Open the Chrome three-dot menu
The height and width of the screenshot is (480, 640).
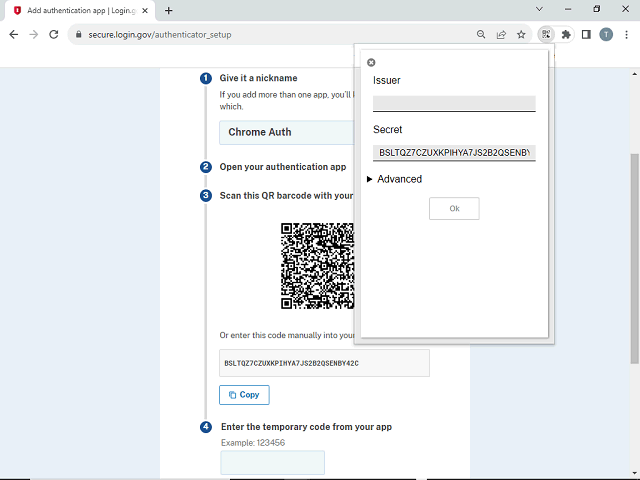626,35
